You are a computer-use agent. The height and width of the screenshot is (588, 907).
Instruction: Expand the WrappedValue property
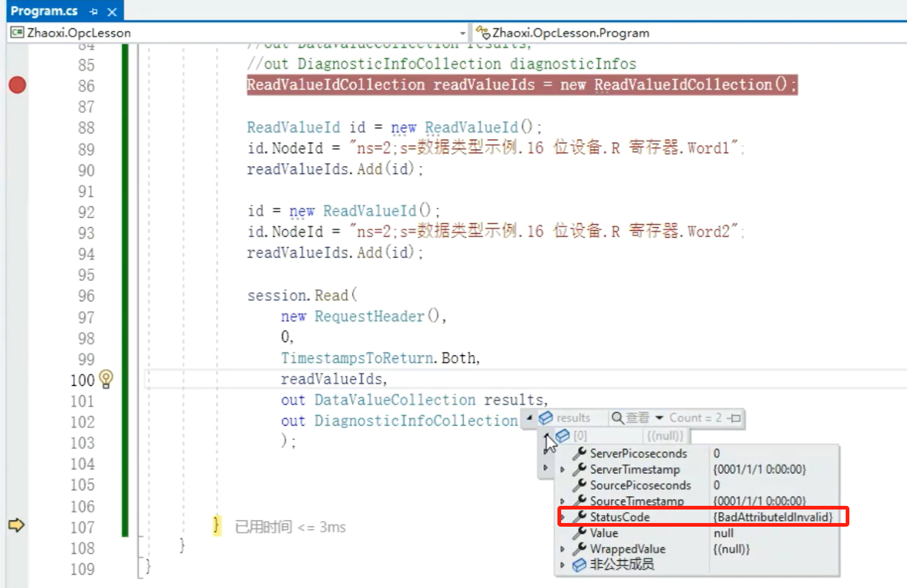(562, 549)
